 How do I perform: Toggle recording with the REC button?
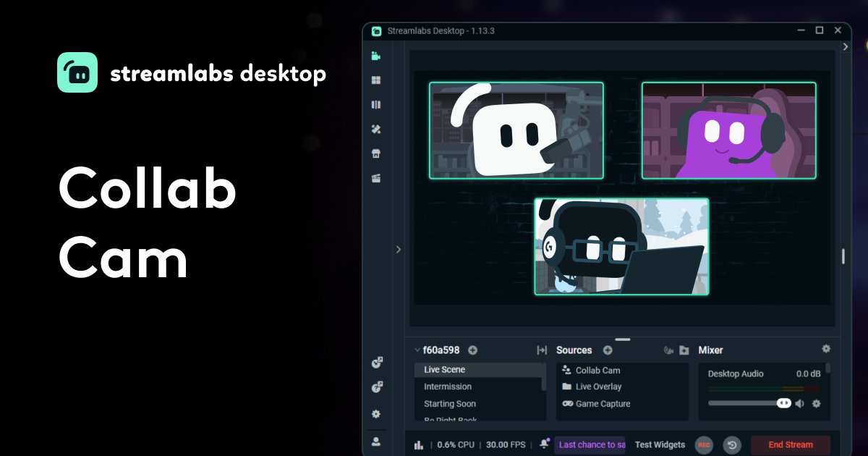tap(704, 445)
